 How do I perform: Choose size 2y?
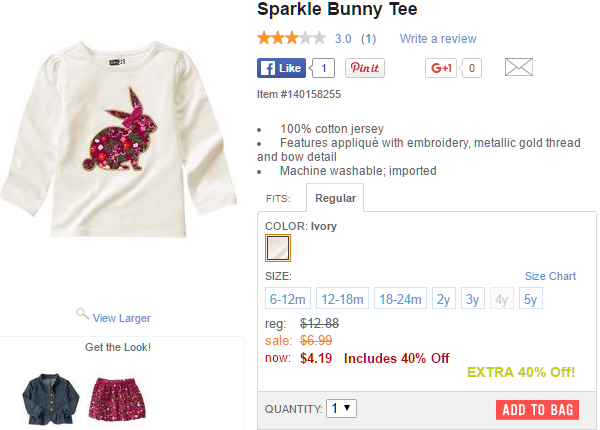coord(444,299)
